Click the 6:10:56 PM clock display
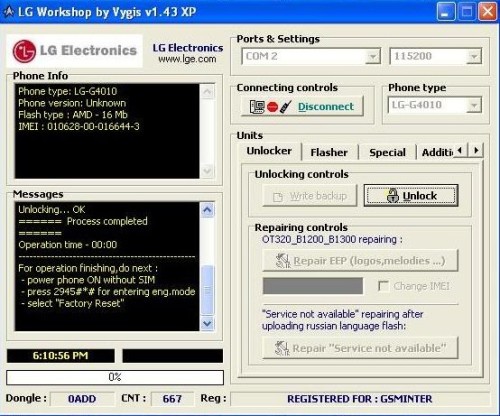500x416 pixels. 60,356
